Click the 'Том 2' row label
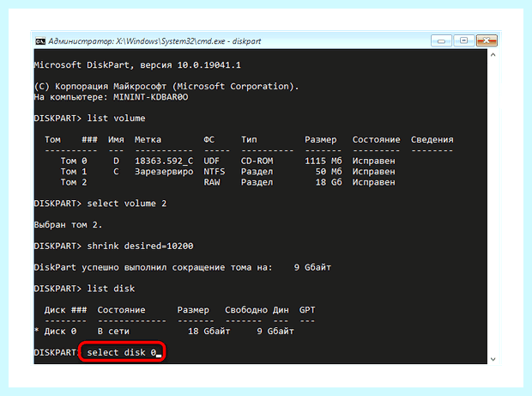The image size is (532, 396). (x=74, y=182)
